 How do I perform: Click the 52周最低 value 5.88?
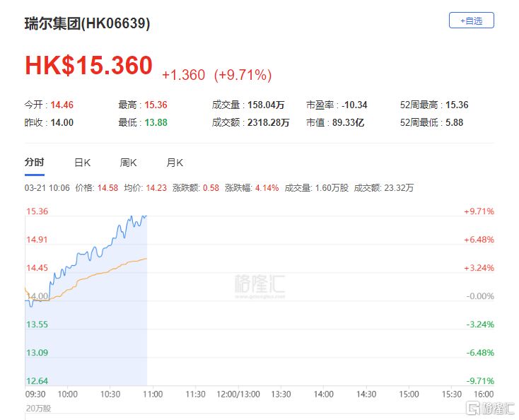point(454,123)
